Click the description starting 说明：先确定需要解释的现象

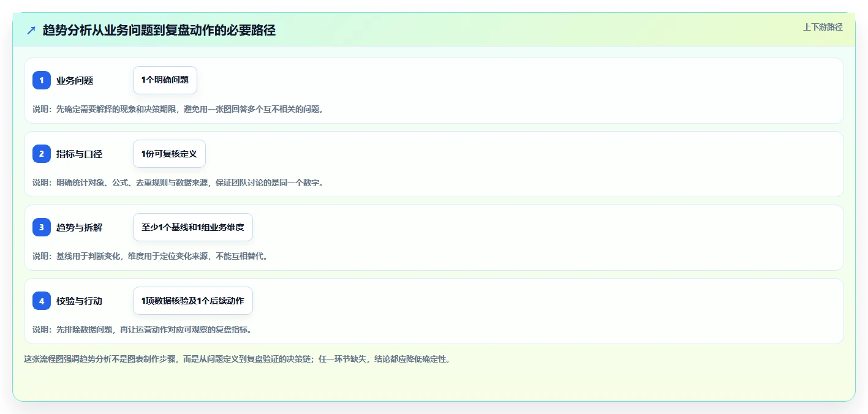click(178, 109)
